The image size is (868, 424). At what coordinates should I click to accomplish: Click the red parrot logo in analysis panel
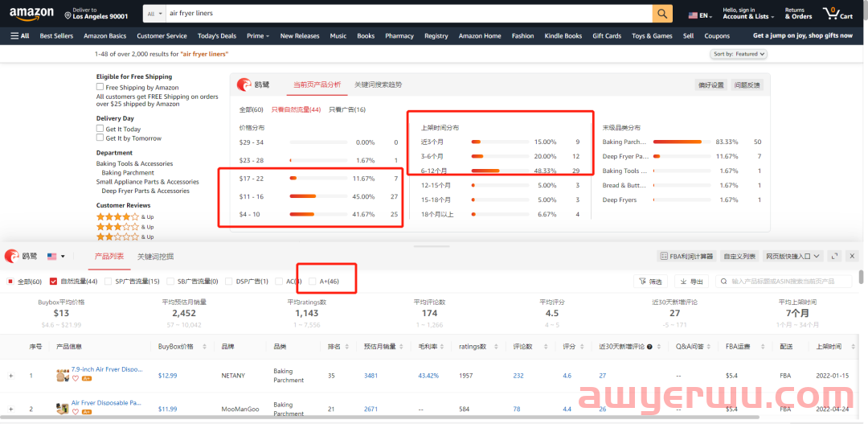pos(244,84)
